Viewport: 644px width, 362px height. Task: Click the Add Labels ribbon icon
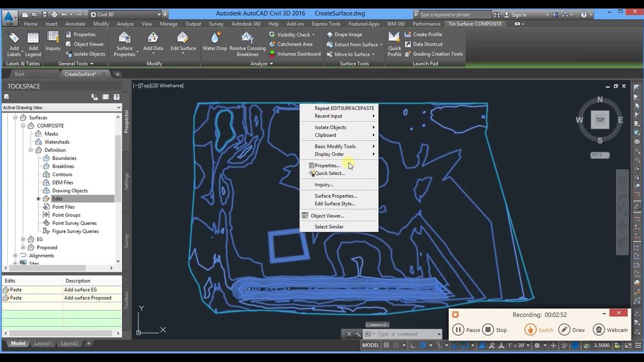click(14, 44)
